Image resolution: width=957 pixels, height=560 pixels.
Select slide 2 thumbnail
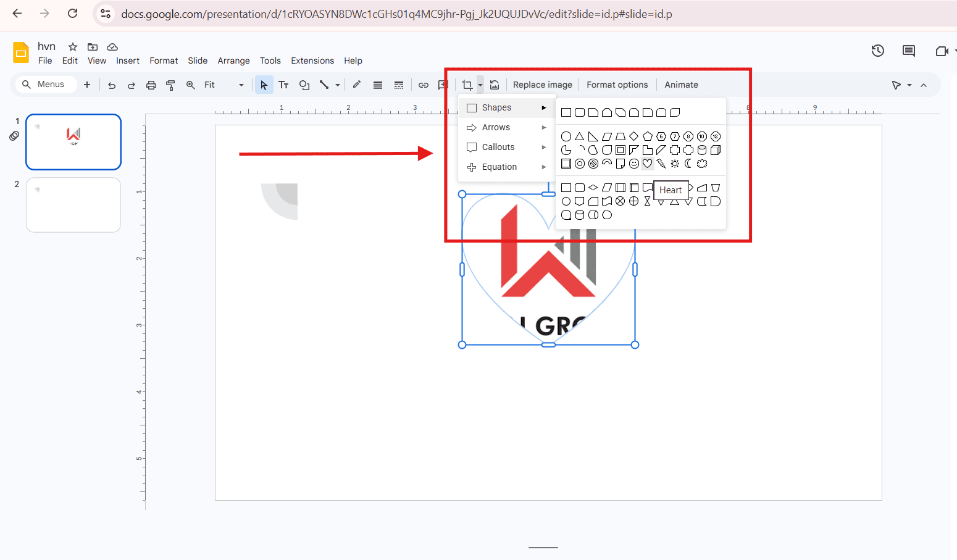(73, 205)
